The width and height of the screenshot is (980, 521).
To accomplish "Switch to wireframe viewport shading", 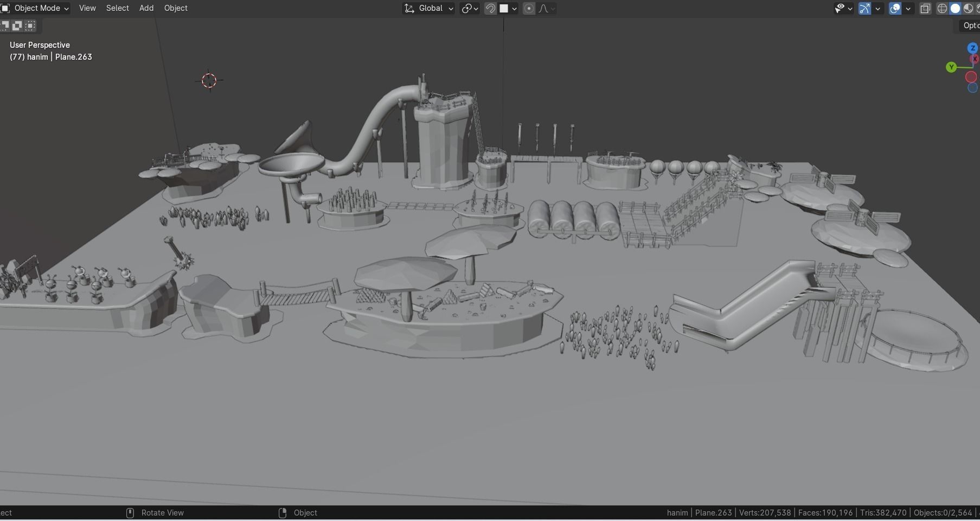I will [943, 8].
